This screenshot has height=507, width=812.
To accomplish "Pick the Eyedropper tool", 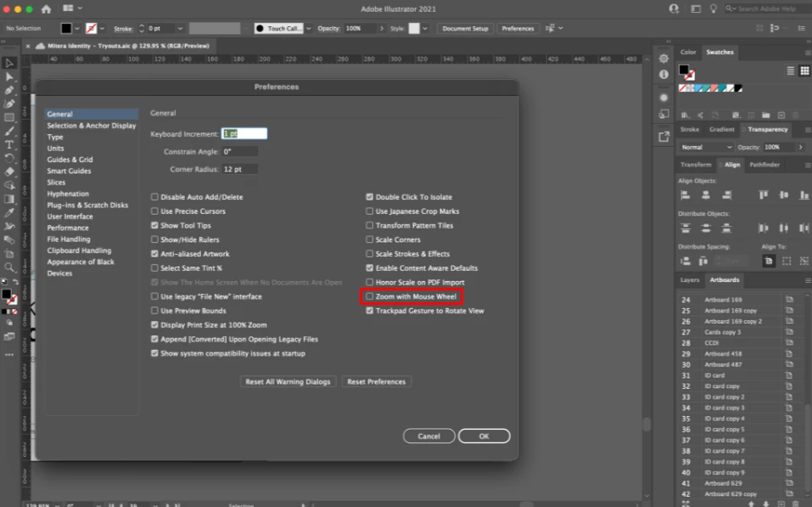I will click(x=8, y=212).
